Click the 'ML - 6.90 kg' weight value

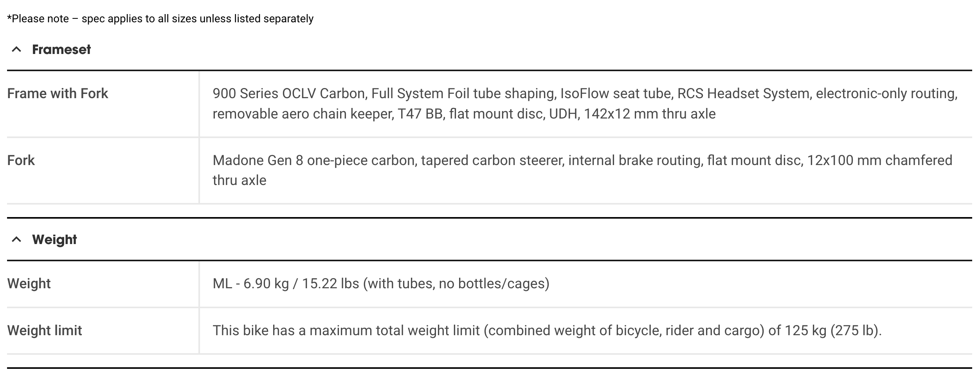pos(250,284)
